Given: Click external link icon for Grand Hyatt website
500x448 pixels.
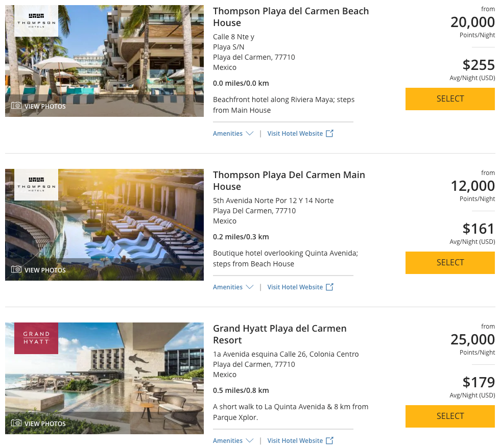Looking at the screenshot, I should pyautogui.click(x=330, y=440).
